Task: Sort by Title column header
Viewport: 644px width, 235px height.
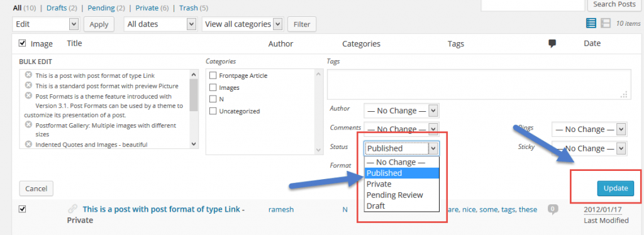Action: point(74,43)
